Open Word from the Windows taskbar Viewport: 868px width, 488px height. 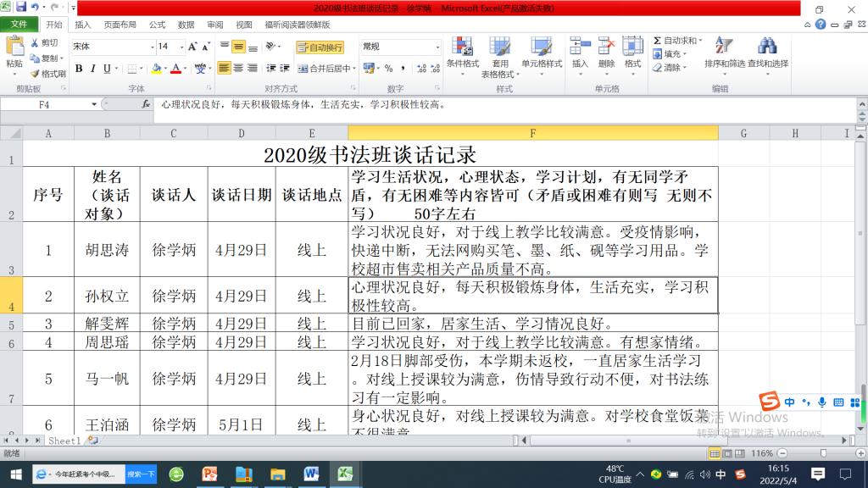[310, 474]
